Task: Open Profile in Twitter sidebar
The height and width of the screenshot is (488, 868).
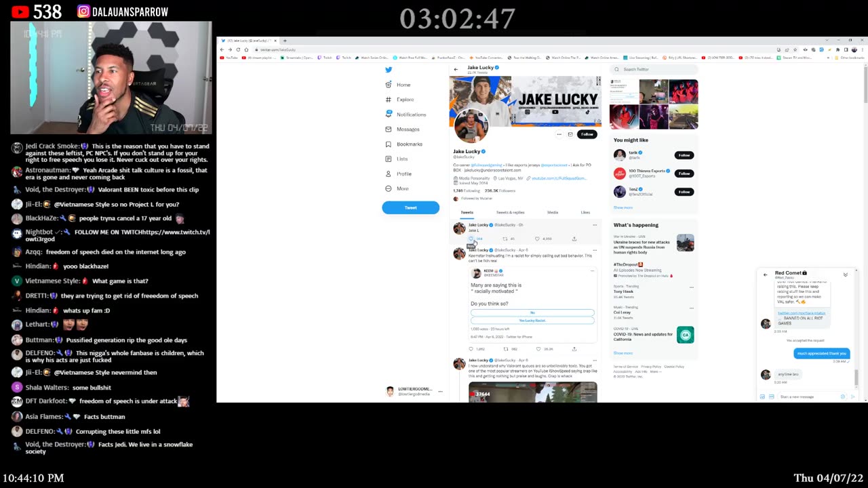Action: point(398,174)
